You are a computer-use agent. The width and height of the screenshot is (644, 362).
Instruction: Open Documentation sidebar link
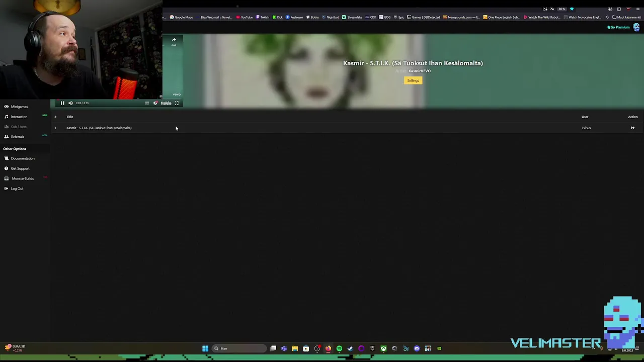click(x=23, y=158)
